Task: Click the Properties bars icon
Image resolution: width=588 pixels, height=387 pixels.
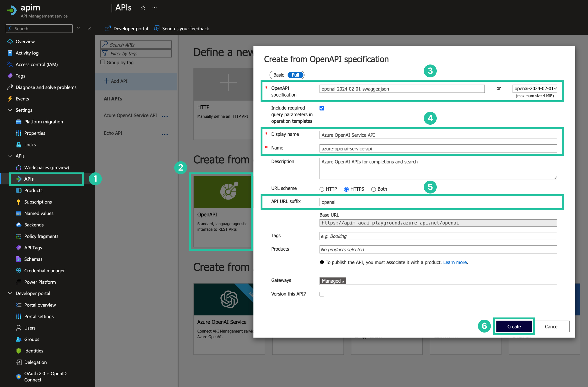Action: coord(19,133)
